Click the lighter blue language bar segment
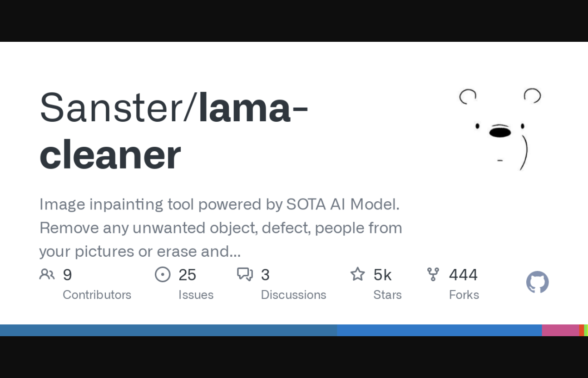 tap(440, 330)
